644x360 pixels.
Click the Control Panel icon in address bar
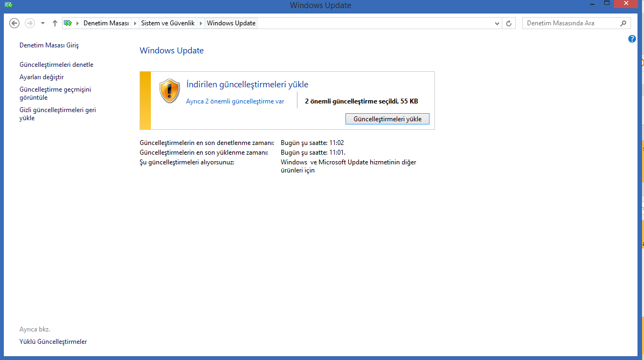pyautogui.click(x=68, y=23)
